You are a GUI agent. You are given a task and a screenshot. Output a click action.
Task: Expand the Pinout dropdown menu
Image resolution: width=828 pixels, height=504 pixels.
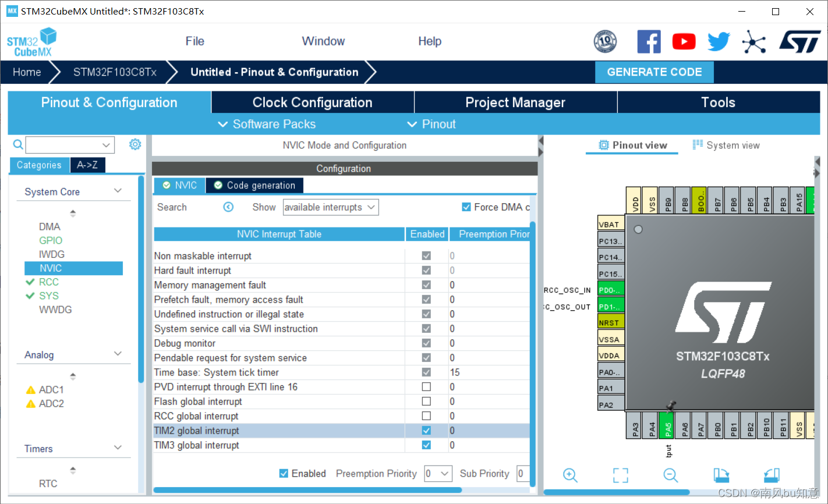point(431,124)
